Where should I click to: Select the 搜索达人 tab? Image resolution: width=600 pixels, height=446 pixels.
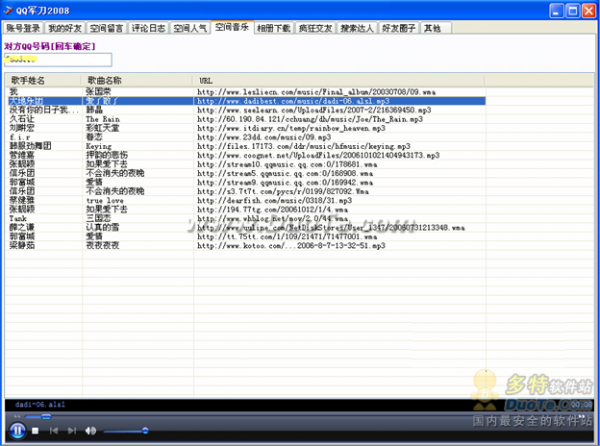click(x=356, y=29)
